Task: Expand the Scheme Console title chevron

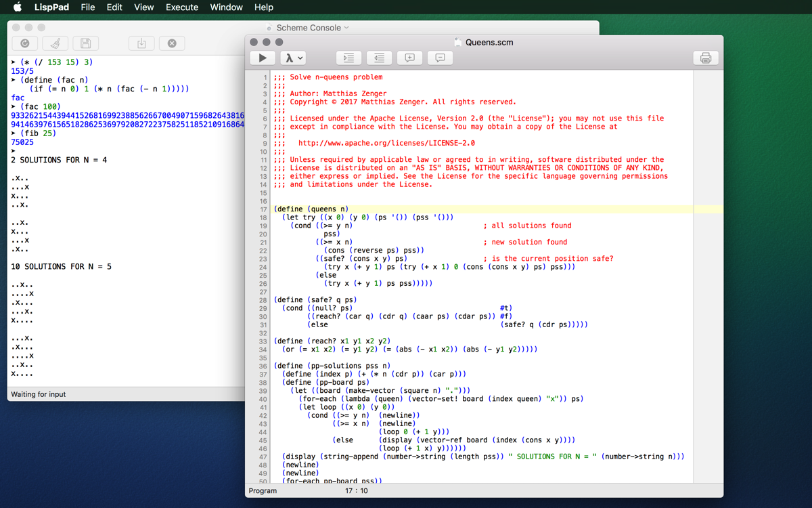Action: point(346,28)
